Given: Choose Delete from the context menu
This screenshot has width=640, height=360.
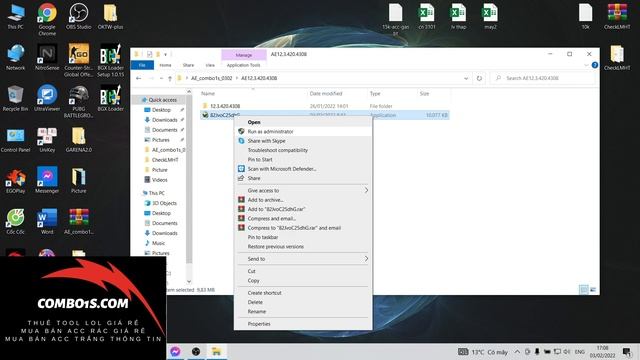Looking at the screenshot, I should (303, 302).
